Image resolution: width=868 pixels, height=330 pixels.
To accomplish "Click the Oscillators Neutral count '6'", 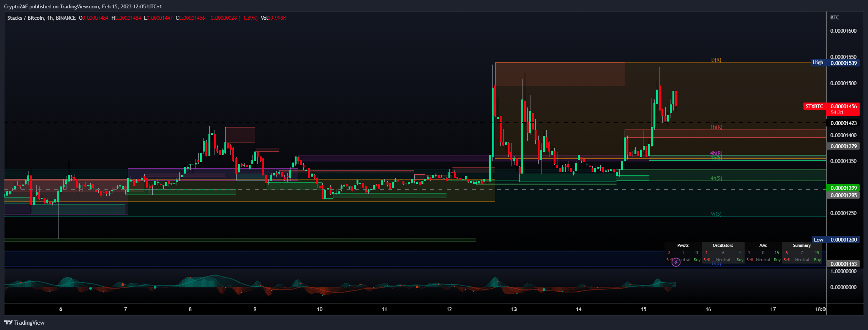I will pos(723,253).
